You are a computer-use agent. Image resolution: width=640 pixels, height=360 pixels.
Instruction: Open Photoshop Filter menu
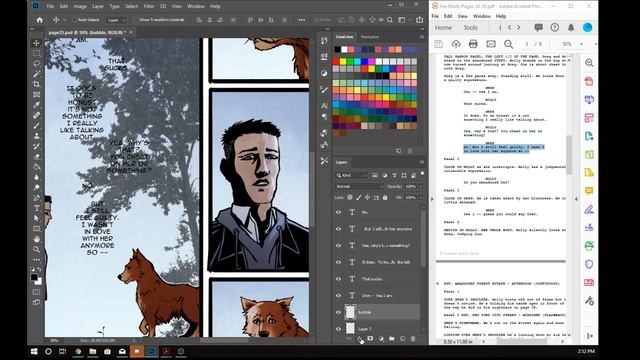click(x=149, y=6)
